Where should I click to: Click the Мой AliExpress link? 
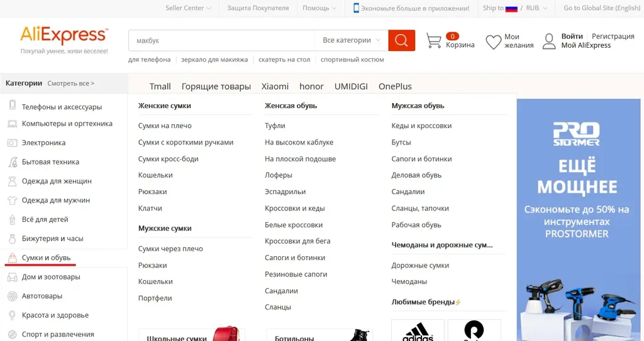(x=586, y=45)
